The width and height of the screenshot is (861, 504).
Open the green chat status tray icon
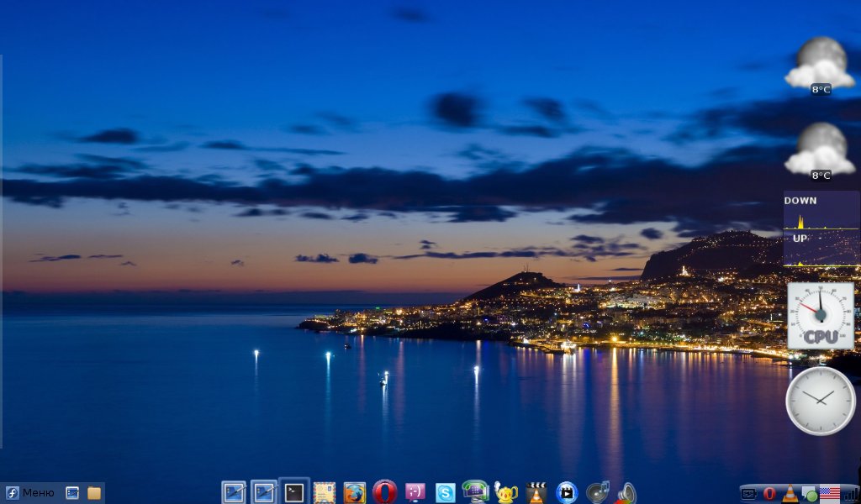(x=810, y=494)
